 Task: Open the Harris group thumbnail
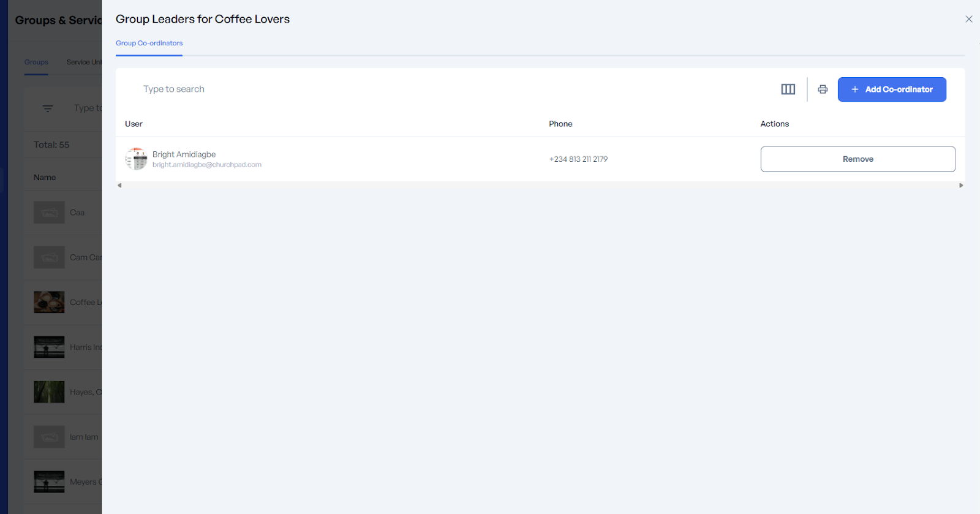(49, 347)
